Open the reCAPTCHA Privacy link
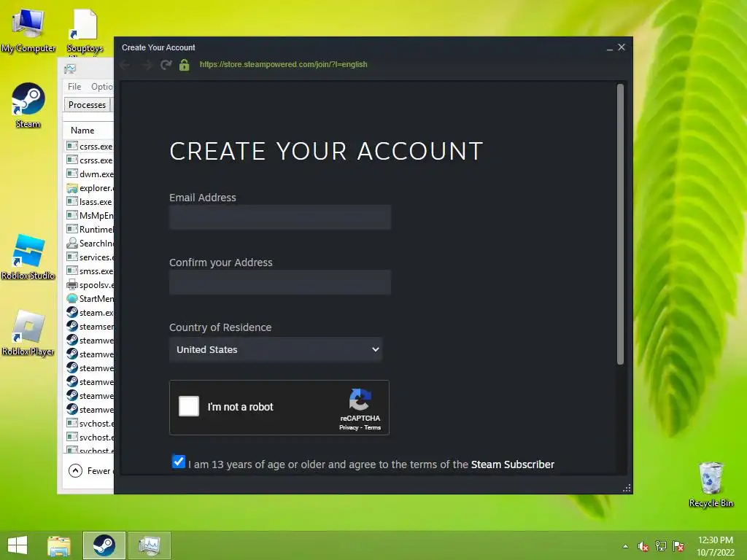This screenshot has height=560, width=747. coord(349,427)
